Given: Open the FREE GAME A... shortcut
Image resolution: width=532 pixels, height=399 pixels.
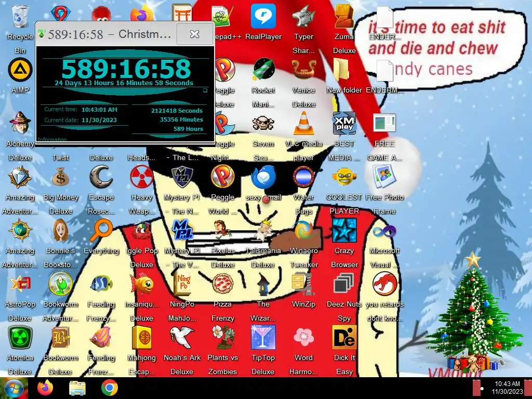Looking at the screenshot, I should (x=384, y=124).
